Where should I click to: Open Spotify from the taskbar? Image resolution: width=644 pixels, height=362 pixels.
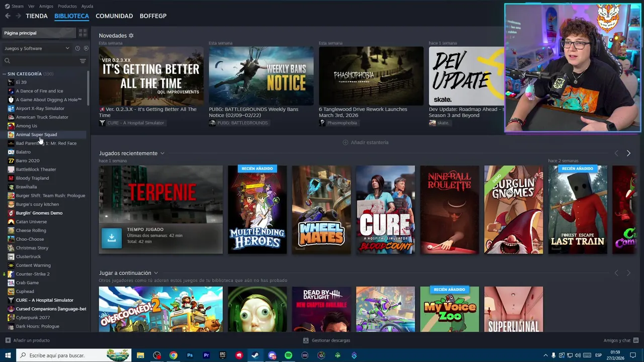[x=288, y=355]
